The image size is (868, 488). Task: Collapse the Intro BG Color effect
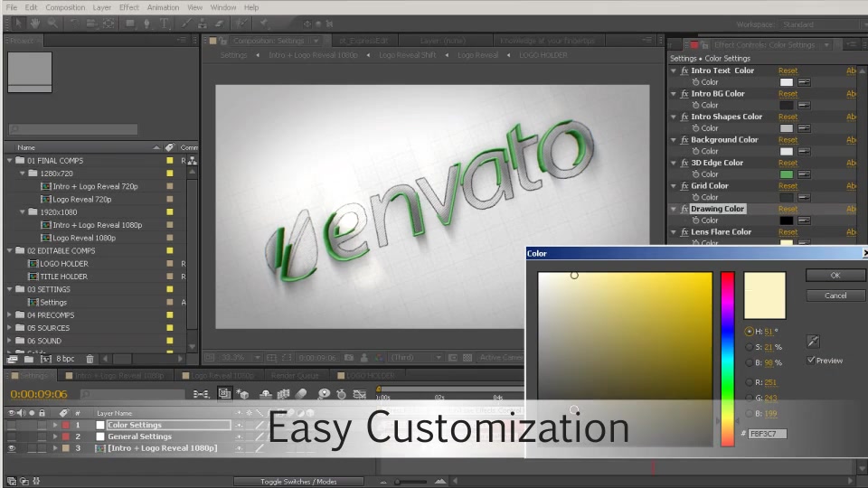tap(674, 94)
